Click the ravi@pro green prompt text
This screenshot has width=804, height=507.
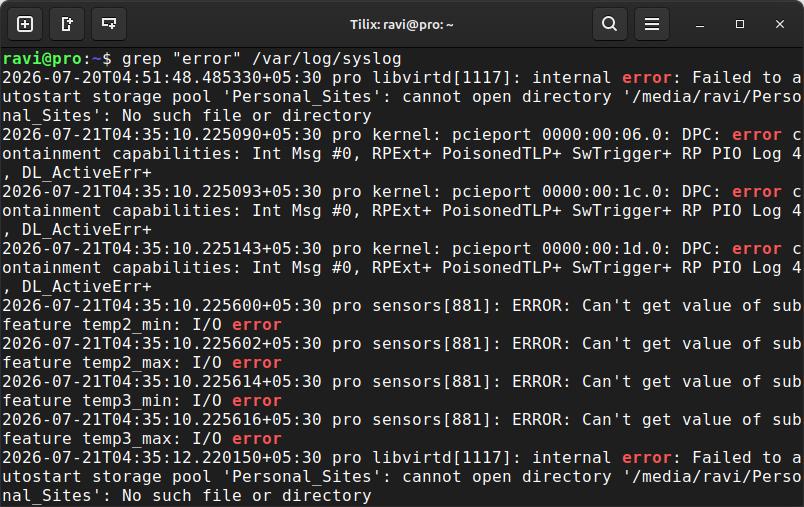coord(42,59)
